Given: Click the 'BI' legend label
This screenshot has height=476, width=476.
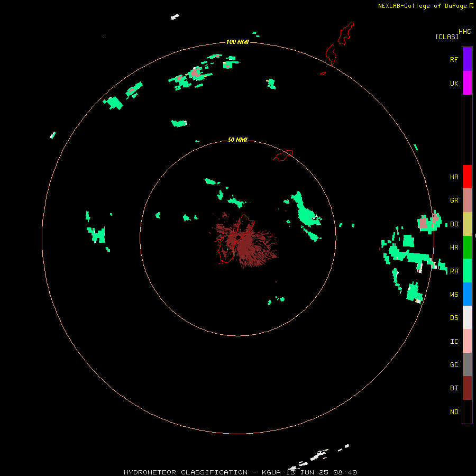Looking at the screenshot, I should [454, 388].
